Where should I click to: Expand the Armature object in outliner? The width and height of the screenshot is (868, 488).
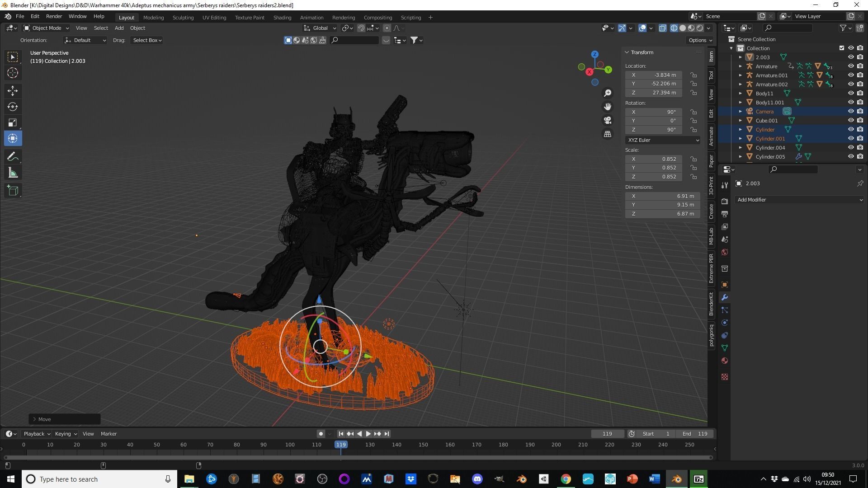[740, 66]
